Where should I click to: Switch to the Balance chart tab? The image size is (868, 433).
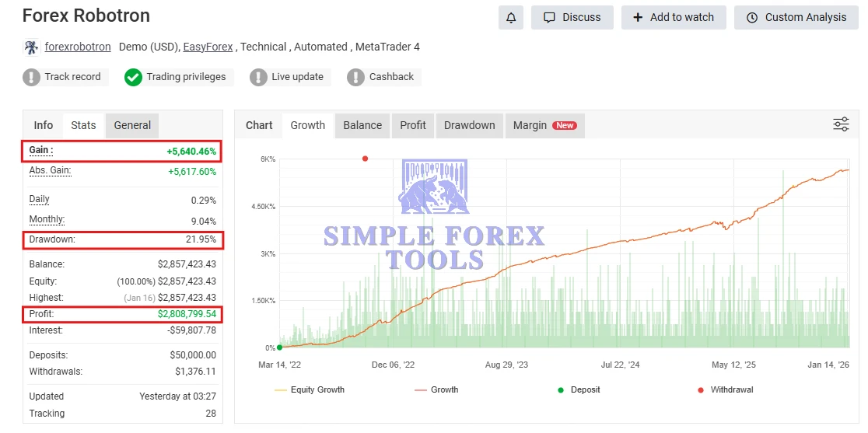[362, 125]
